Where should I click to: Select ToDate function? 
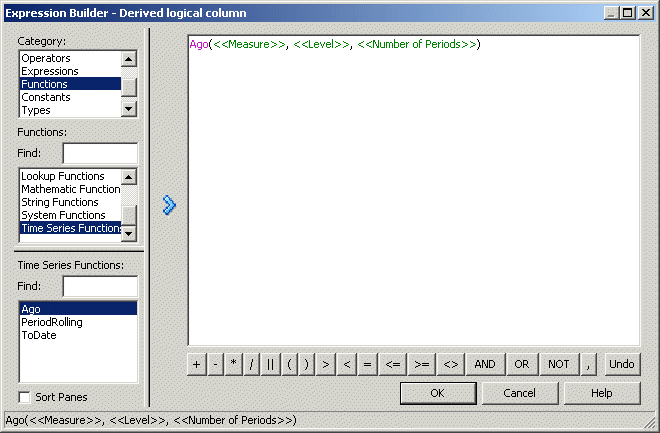pos(78,335)
